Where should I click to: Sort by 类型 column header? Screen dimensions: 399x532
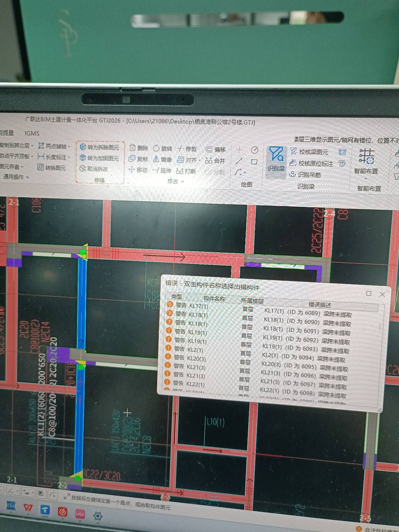tap(176, 296)
